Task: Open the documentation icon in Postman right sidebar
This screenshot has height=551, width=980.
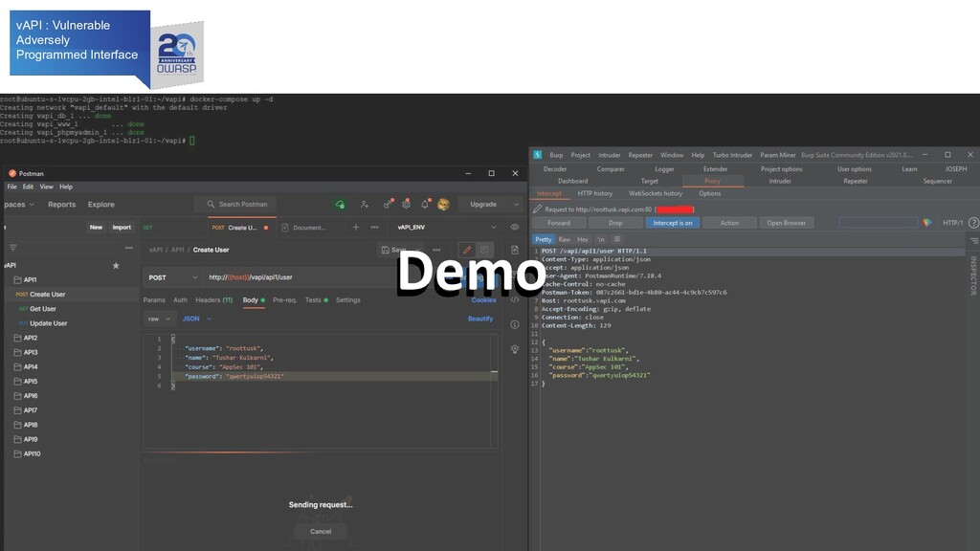Action: 514,250
